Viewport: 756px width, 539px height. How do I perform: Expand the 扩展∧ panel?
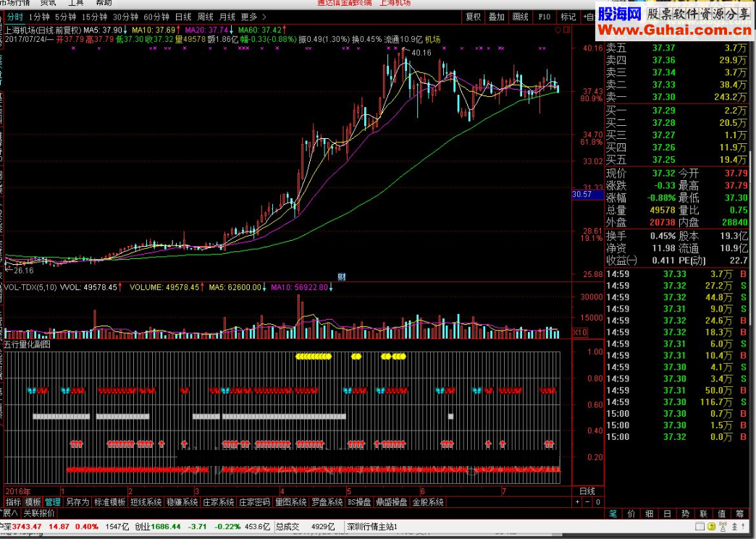click(9, 513)
